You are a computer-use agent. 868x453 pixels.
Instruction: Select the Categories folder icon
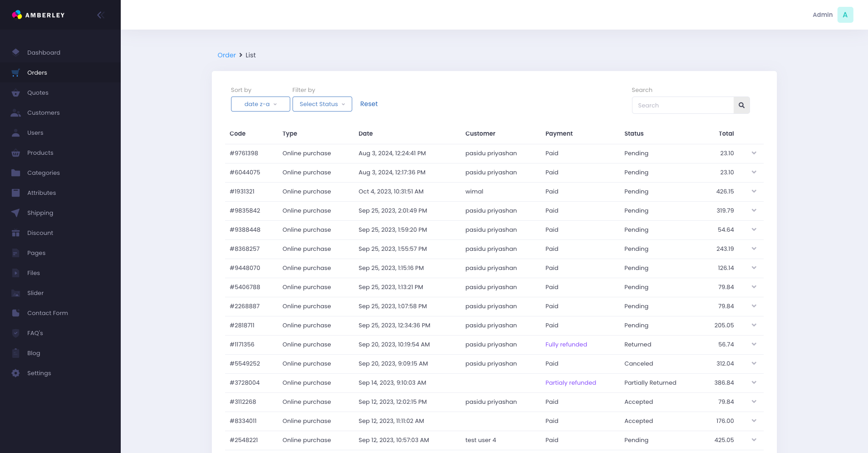pos(15,173)
